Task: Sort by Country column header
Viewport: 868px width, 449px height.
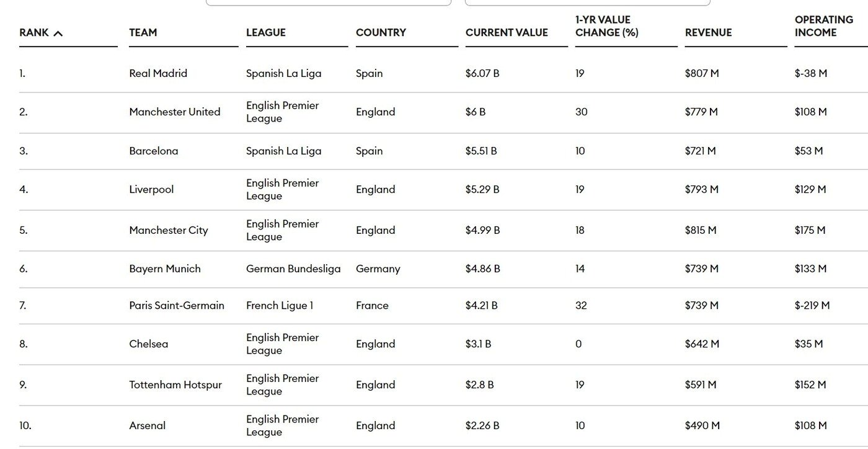Action: (x=381, y=33)
